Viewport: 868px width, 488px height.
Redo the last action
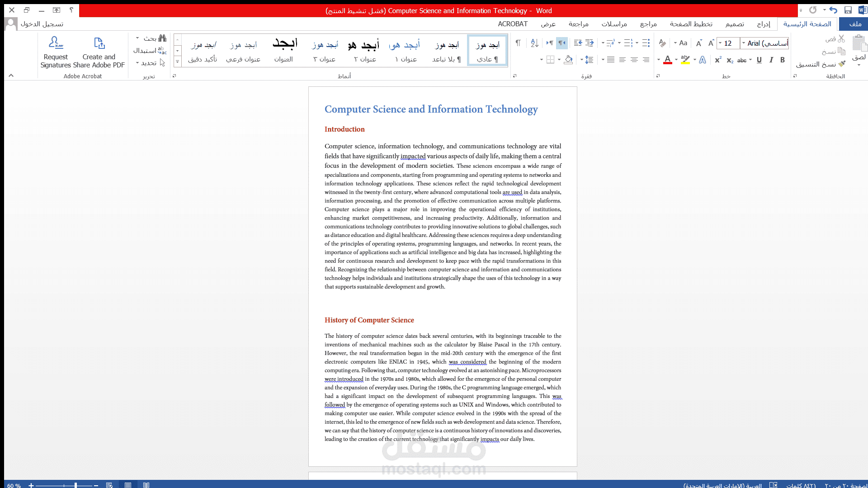coord(813,10)
